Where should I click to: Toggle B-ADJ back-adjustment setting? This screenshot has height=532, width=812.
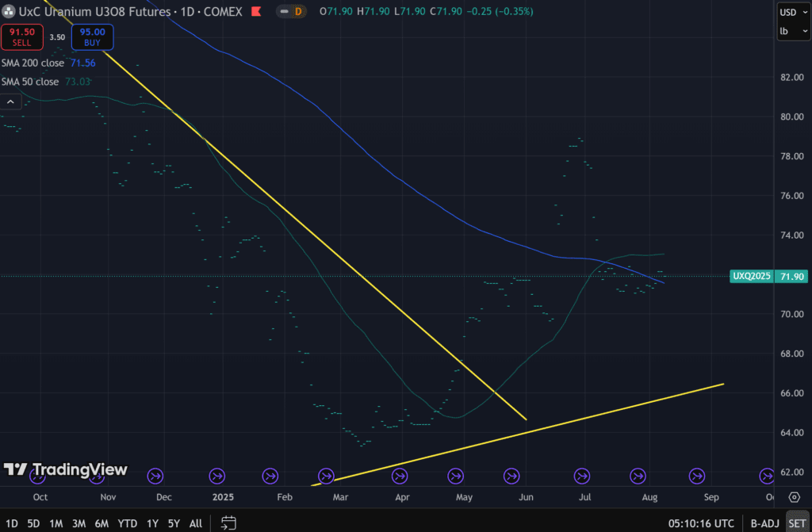[x=764, y=523]
